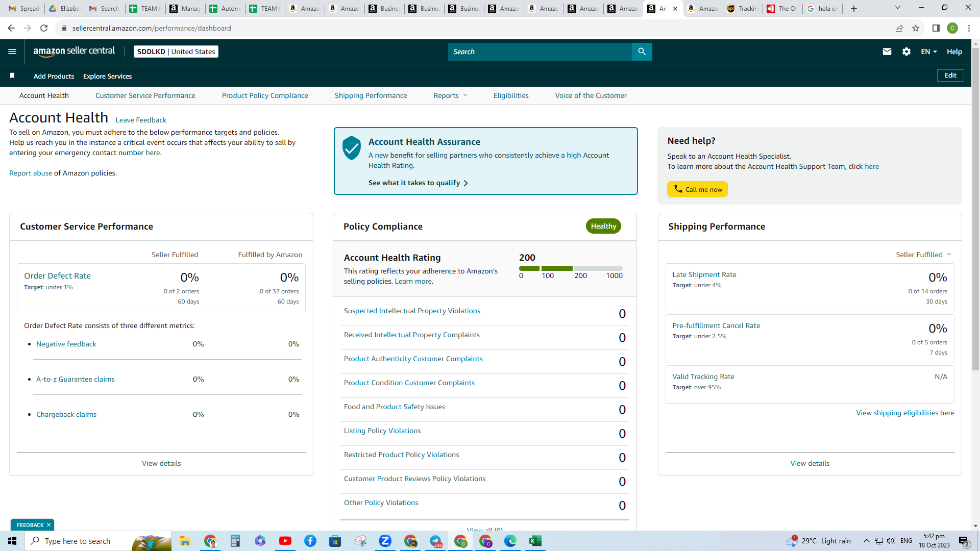980x551 pixels.
Task: Click Add Products in the top bar
Action: tap(54, 76)
